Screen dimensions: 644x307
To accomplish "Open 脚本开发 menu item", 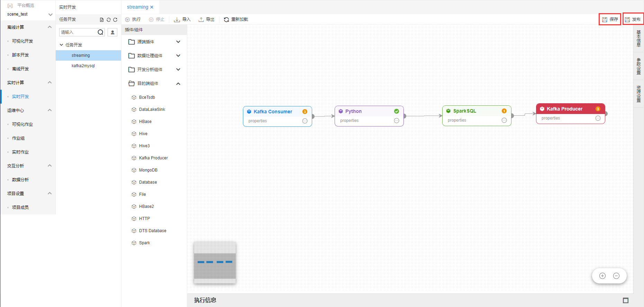I will [20, 55].
